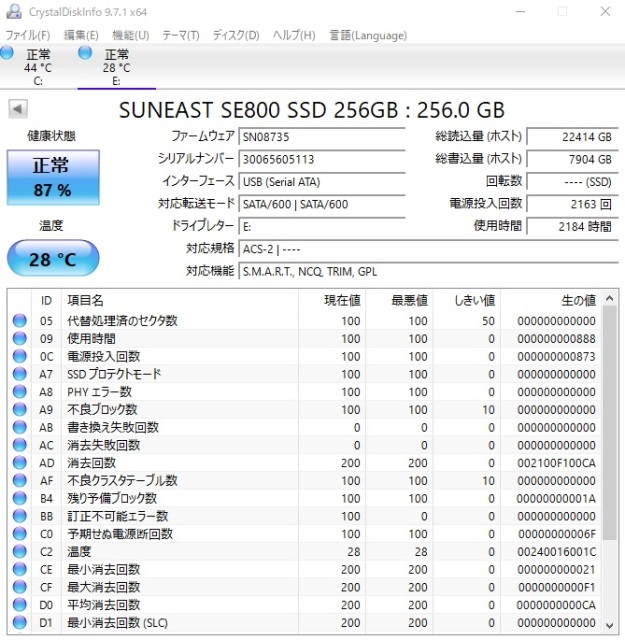Click the 最悪値 column header

(399, 300)
